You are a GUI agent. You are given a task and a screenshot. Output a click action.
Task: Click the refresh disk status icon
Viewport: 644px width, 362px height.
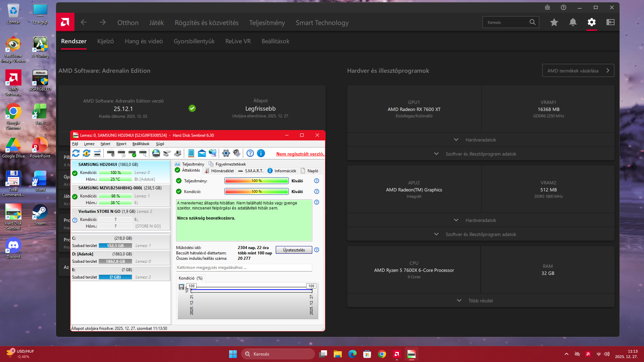pyautogui.click(x=76, y=154)
